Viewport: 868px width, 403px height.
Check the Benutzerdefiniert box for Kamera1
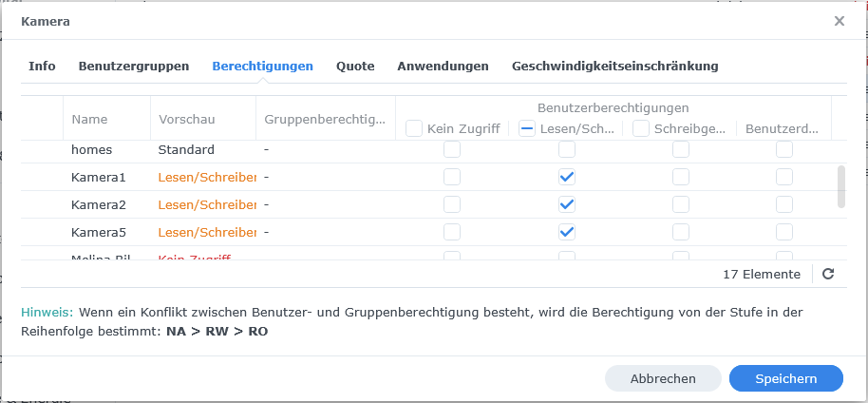784,177
